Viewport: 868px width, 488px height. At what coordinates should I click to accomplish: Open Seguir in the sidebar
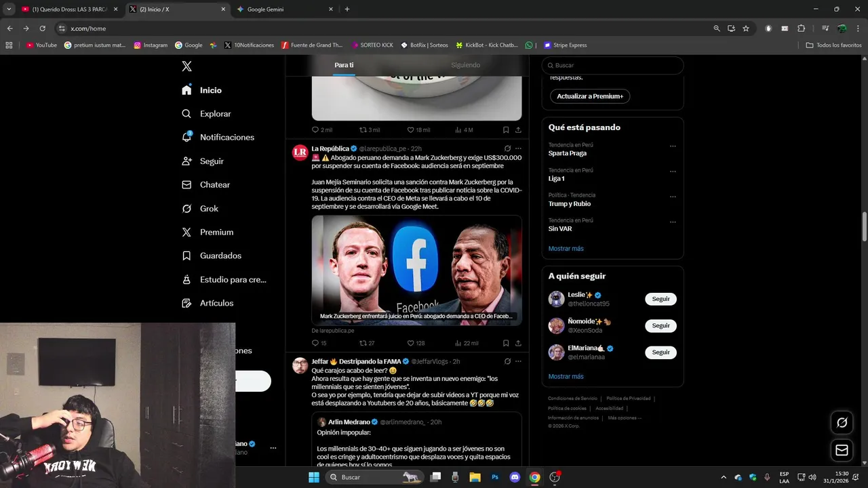[203, 161]
